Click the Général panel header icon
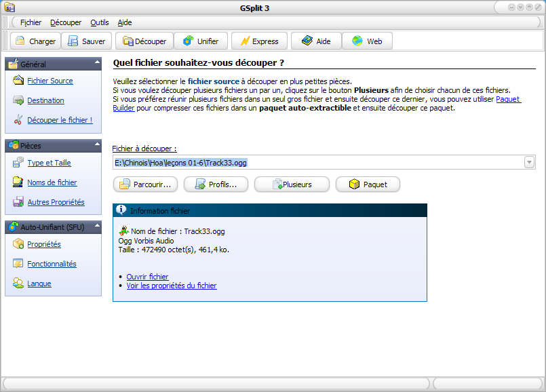 point(14,64)
